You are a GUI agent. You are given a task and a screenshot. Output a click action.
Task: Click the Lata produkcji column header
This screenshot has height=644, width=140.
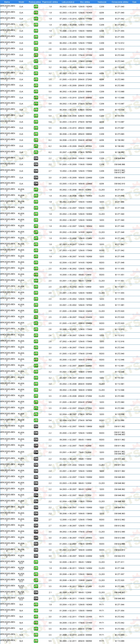tap(68, 2)
